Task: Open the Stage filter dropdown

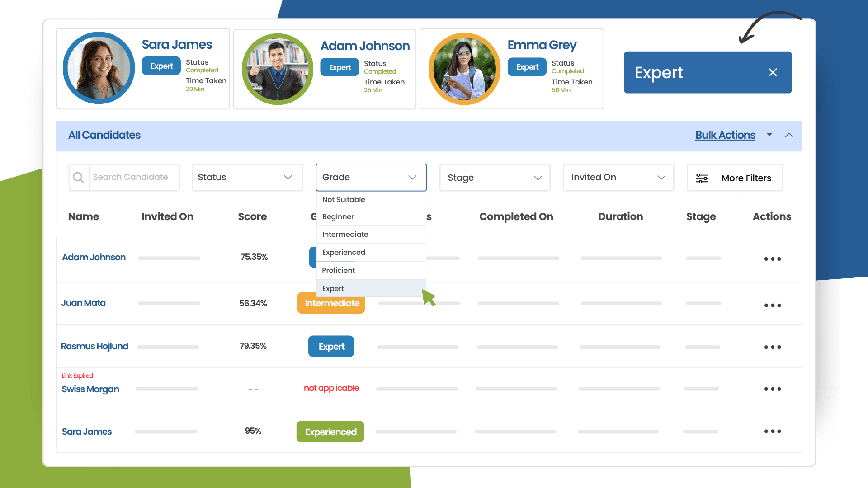Action: pyautogui.click(x=494, y=177)
